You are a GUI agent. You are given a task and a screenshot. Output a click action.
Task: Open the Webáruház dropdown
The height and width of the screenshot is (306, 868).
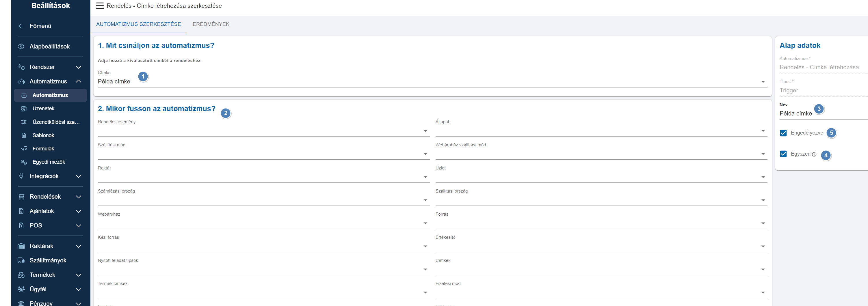tap(263, 223)
